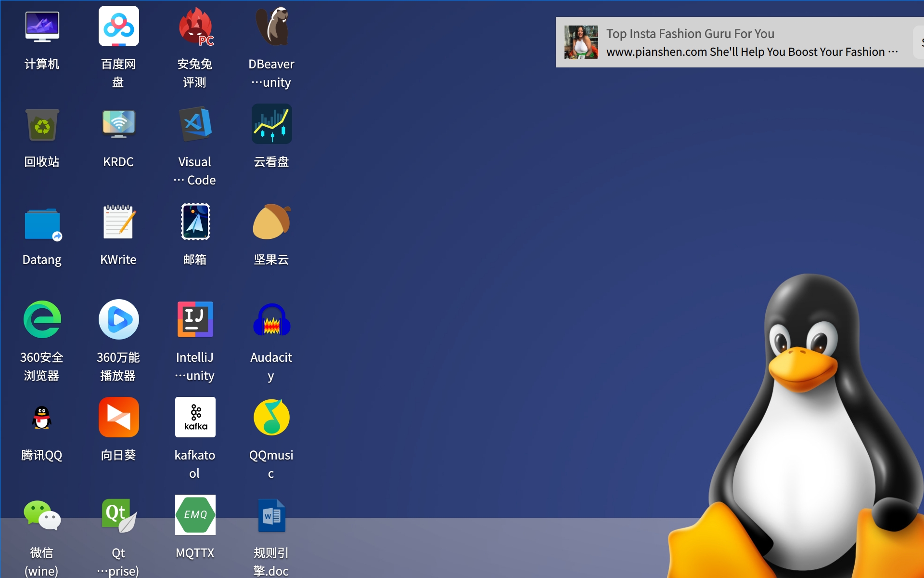The width and height of the screenshot is (924, 578).
Task: Launch IntelliJ IDEA community icon
Action: click(x=195, y=320)
